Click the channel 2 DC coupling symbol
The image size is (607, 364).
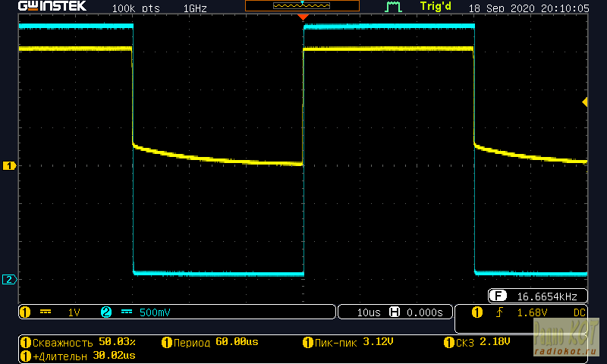tap(127, 312)
